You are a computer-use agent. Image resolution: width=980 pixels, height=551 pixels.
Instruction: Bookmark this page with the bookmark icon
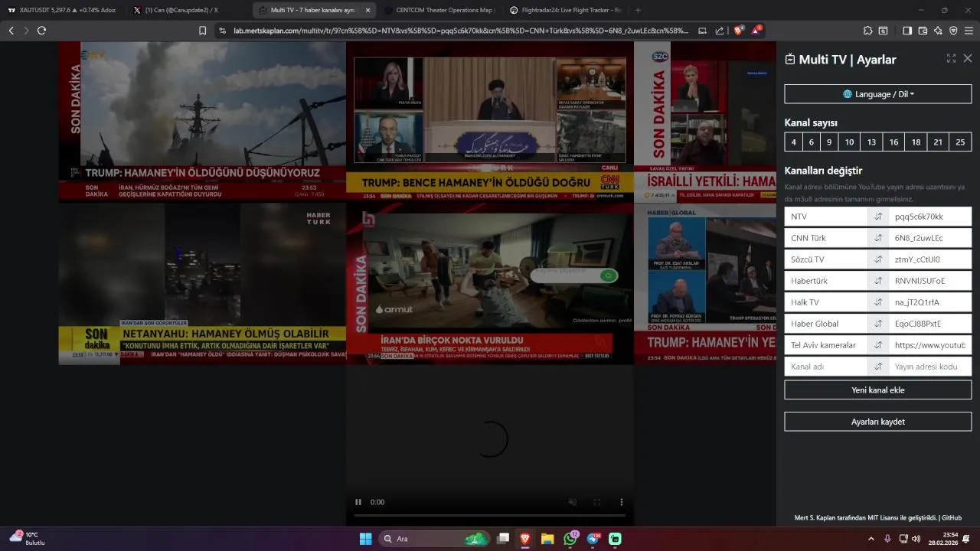click(x=202, y=31)
